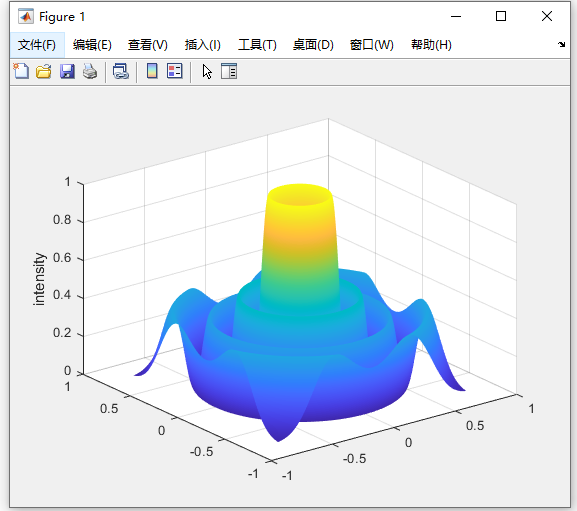Open the 编辑(E) menu

click(92, 45)
